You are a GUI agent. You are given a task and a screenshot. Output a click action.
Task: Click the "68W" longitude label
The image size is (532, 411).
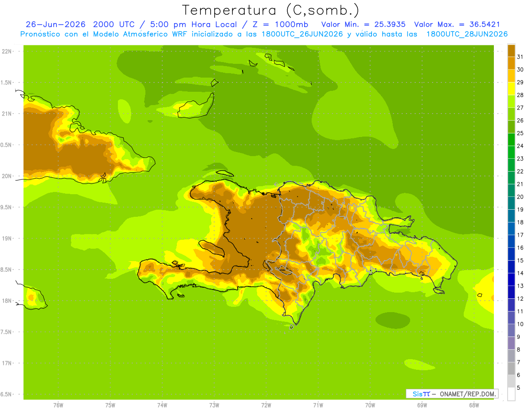tap(474, 405)
